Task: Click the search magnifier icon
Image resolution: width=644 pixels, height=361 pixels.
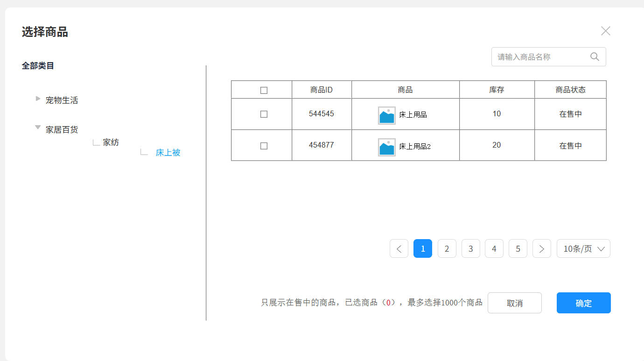Action: 595,57
